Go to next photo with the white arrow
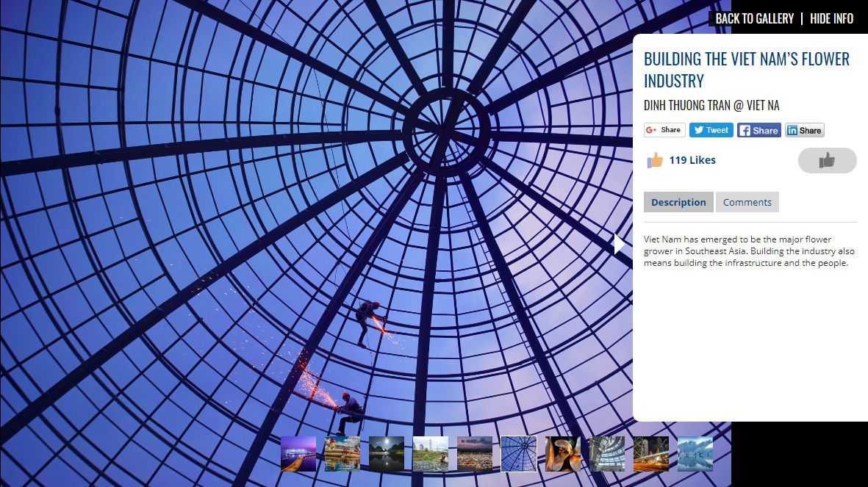The image size is (868, 487). click(x=620, y=244)
